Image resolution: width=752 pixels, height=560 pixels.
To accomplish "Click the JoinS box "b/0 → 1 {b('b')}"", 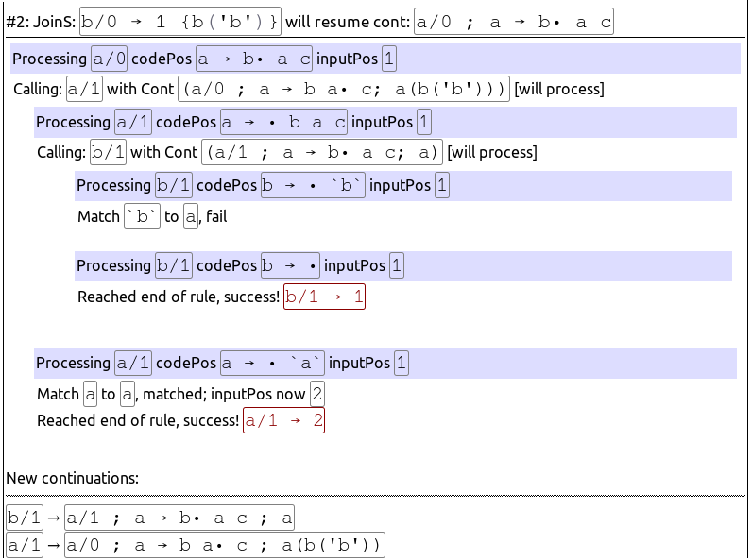I will (180, 21).
